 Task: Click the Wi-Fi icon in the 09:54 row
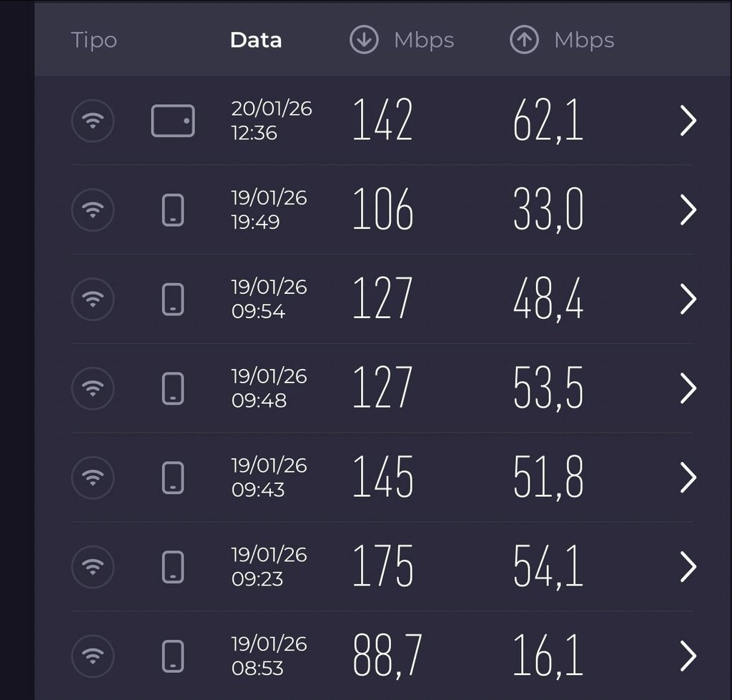point(93,299)
